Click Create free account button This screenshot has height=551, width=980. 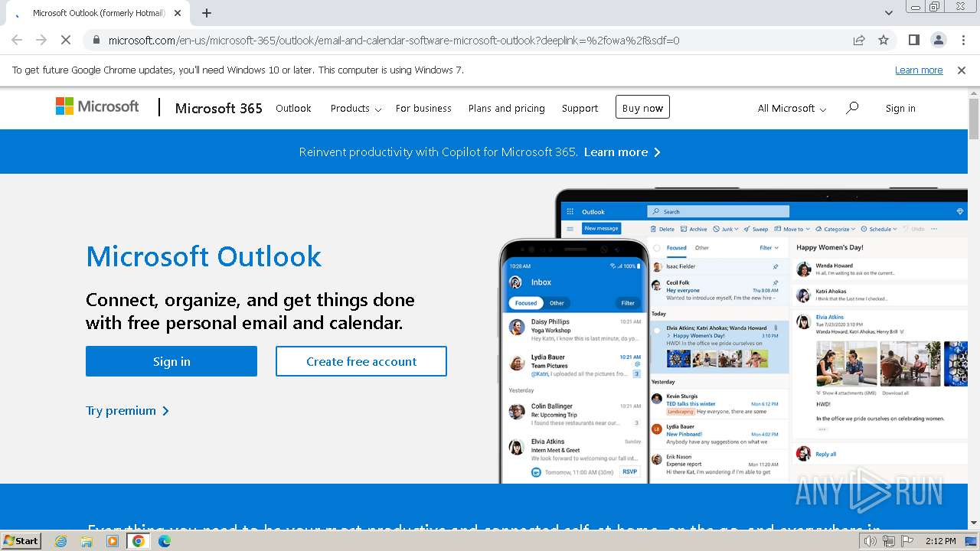[x=361, y=361]
